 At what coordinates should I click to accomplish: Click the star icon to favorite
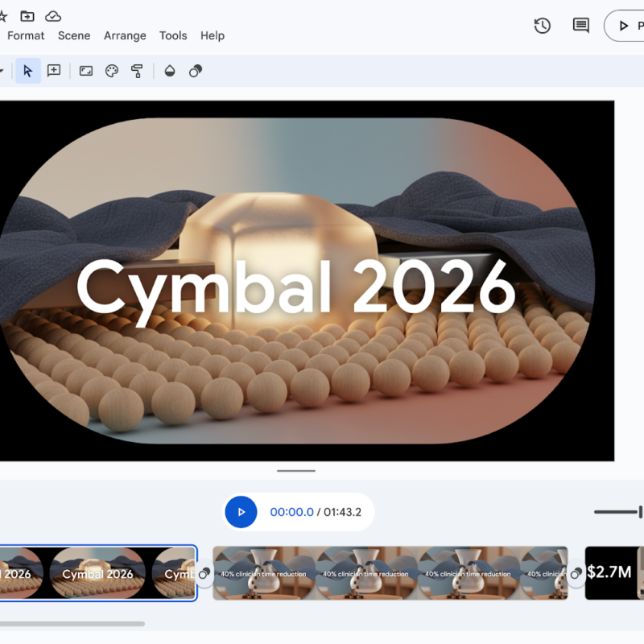point(2,16)
